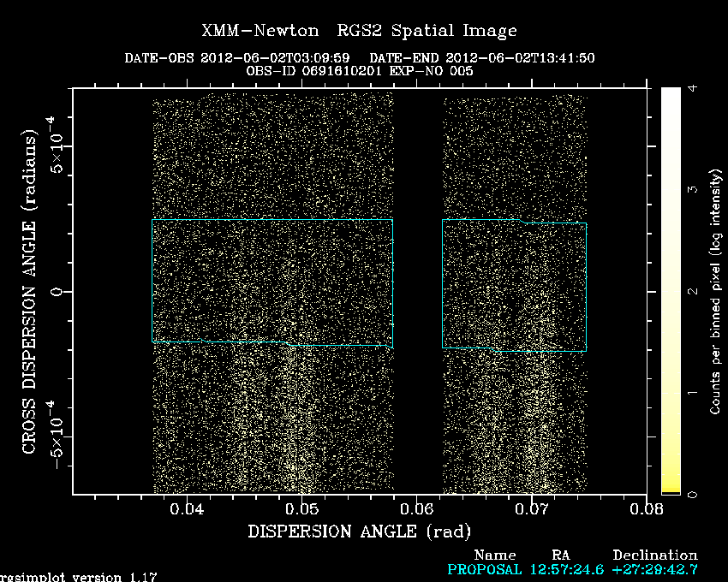The image size is (728, 582).
Task: Click the 0.05 x-axis tick label
Action: (x=301, y=509)
